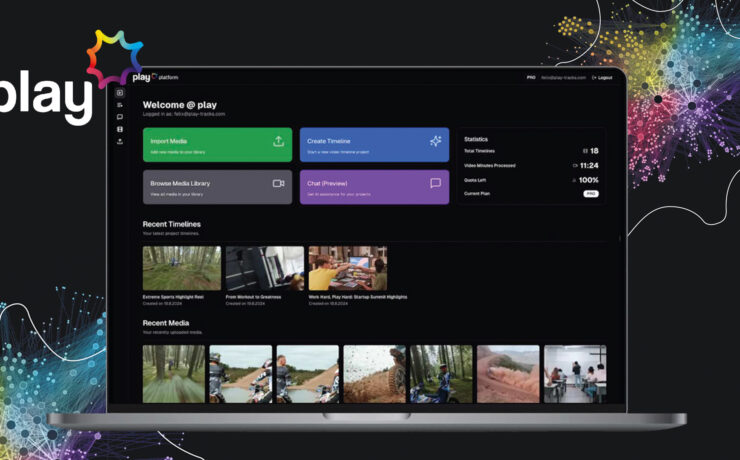Click the 'Statistics' panel heading
Viewport: 740px width, 460px height.
[476, 139]
